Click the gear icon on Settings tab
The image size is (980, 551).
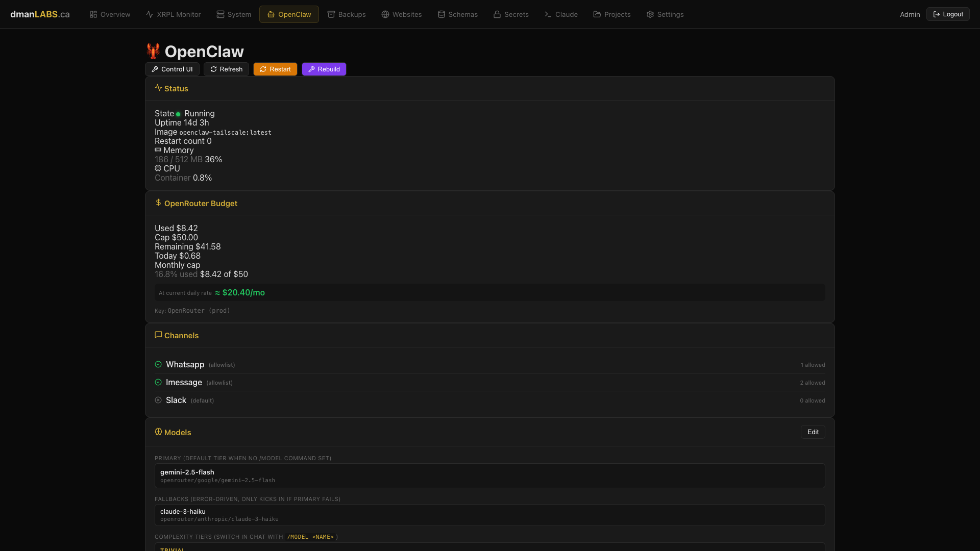coord(650,14)
